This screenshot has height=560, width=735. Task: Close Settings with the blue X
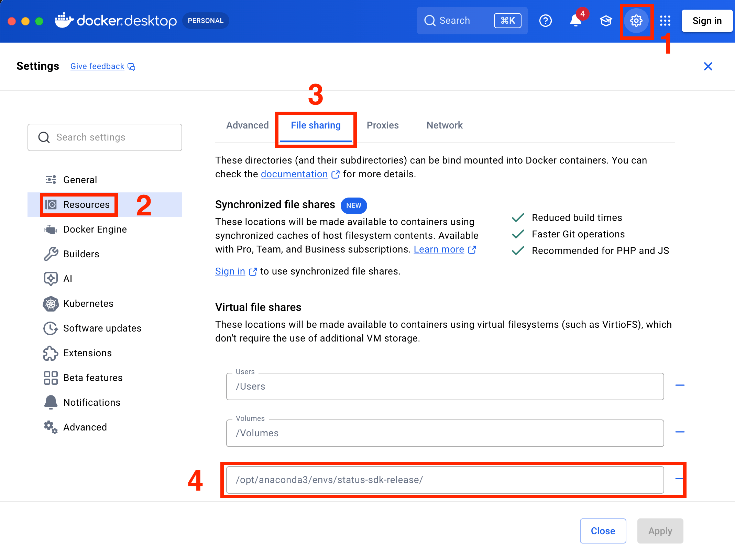(708, 66)
